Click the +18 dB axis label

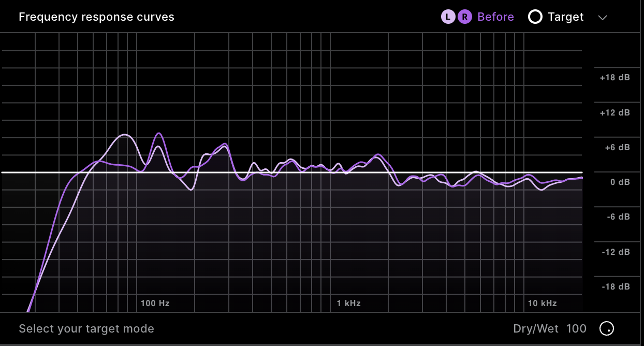[x=614, y=78]
